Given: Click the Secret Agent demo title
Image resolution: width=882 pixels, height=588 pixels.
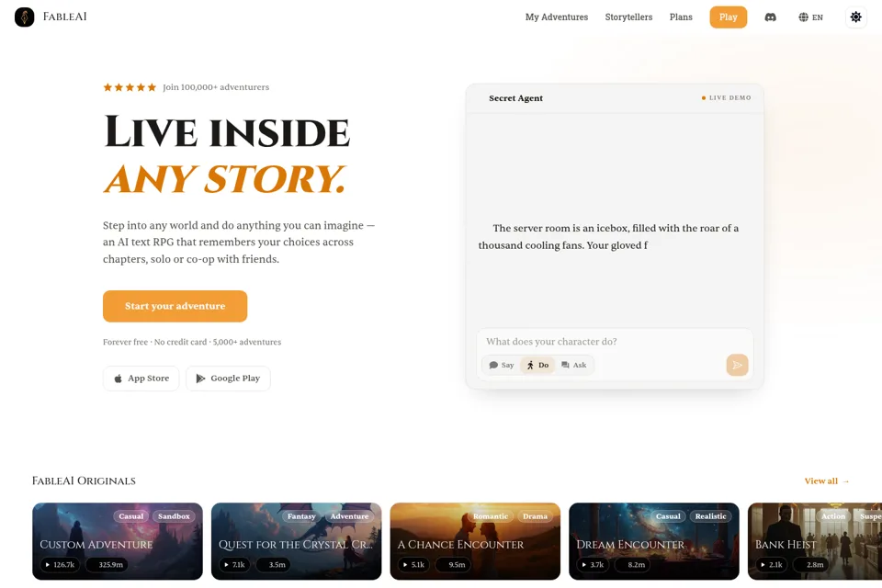Looking at the screenshot, I should pyautogui.click(x=515, y=98).
